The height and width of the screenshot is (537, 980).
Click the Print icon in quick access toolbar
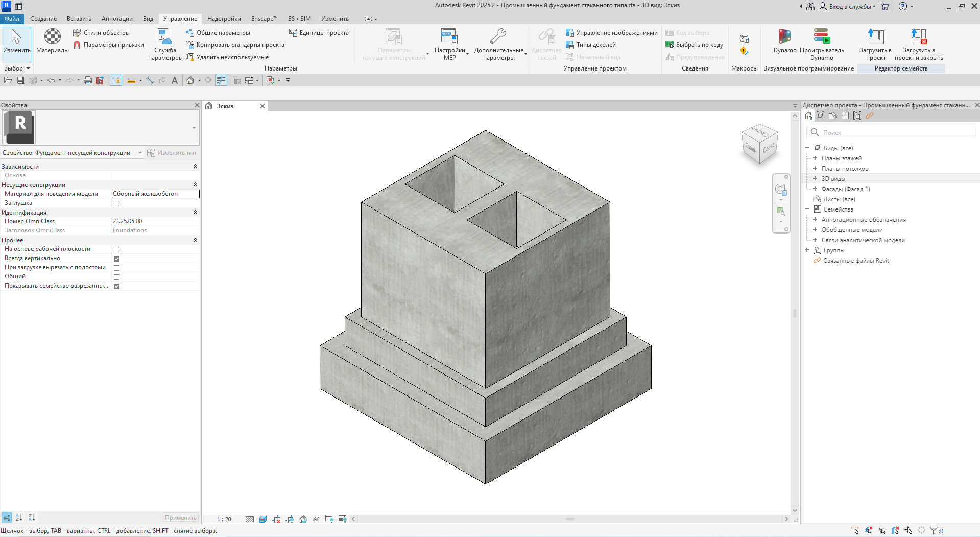pos(87,80)
